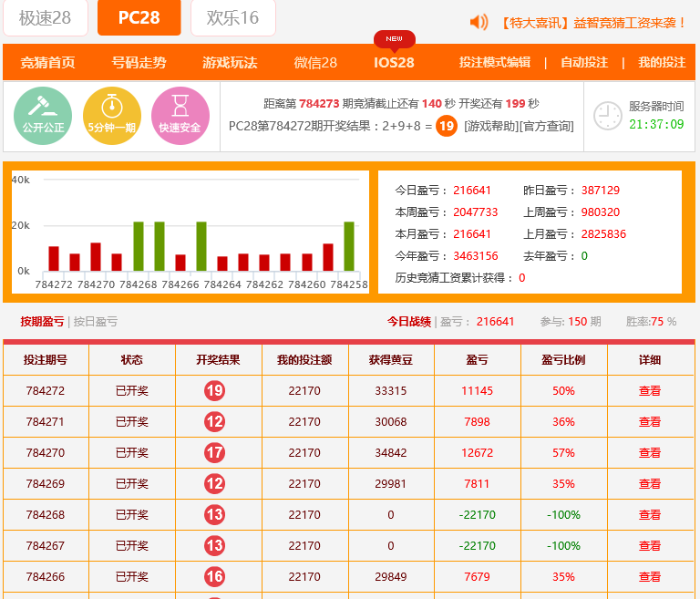Click the 公开公正 gavel icon

(x=43, y=116)
